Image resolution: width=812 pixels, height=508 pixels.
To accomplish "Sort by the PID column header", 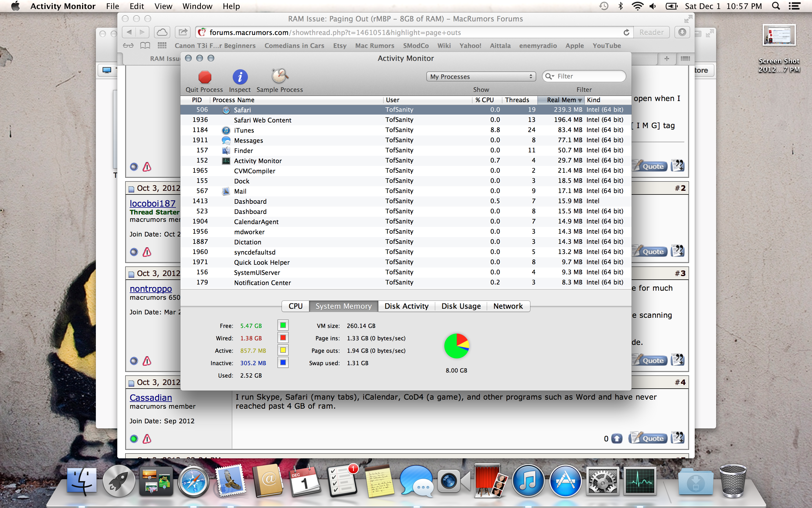I will click(197, 100).
